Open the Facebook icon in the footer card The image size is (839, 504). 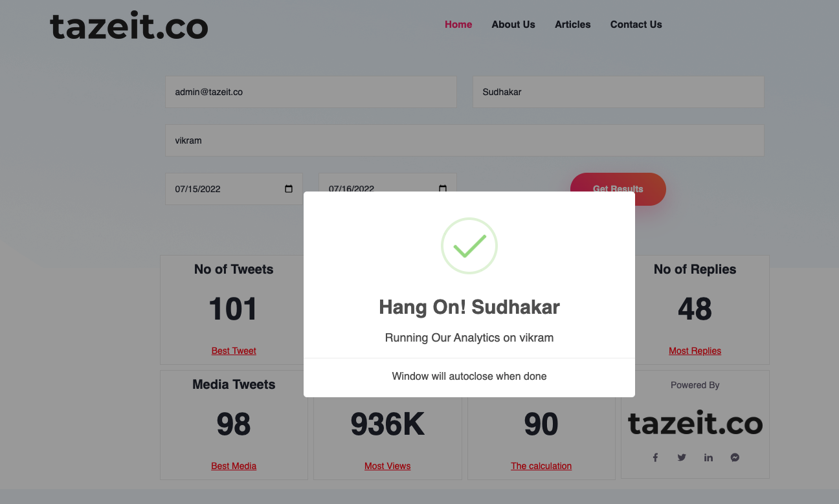click(655, 457)
